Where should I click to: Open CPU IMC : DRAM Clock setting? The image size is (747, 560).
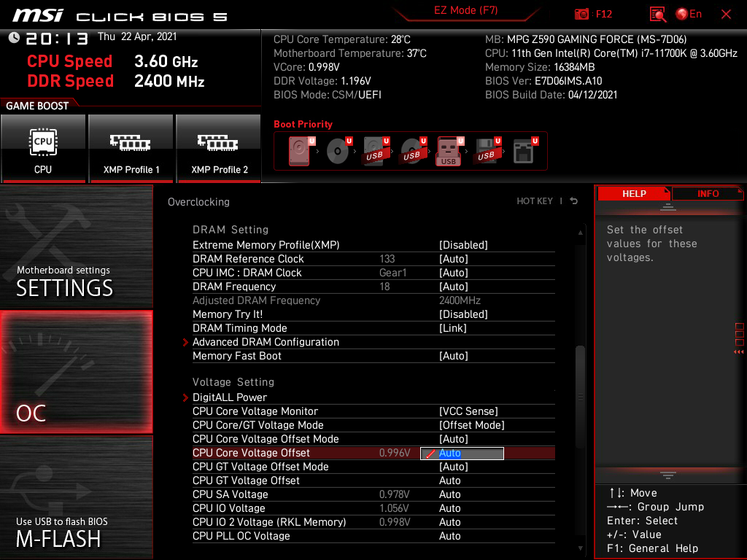coord(454,273)
